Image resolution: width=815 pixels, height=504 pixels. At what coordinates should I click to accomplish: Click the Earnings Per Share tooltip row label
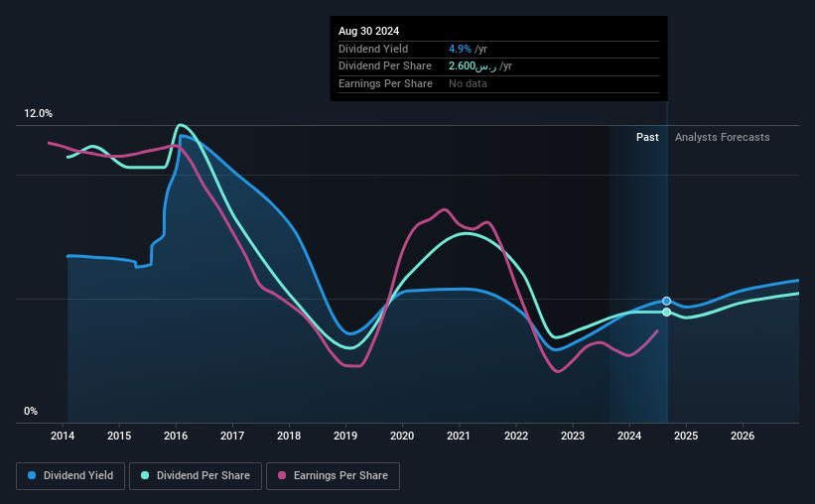tap(386, 83)
